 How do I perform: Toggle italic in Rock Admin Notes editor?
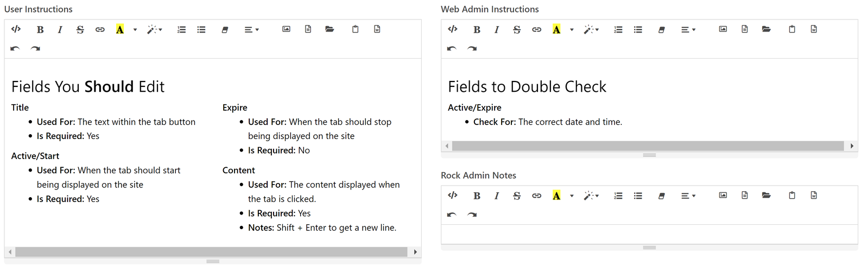tap(497, 195)
